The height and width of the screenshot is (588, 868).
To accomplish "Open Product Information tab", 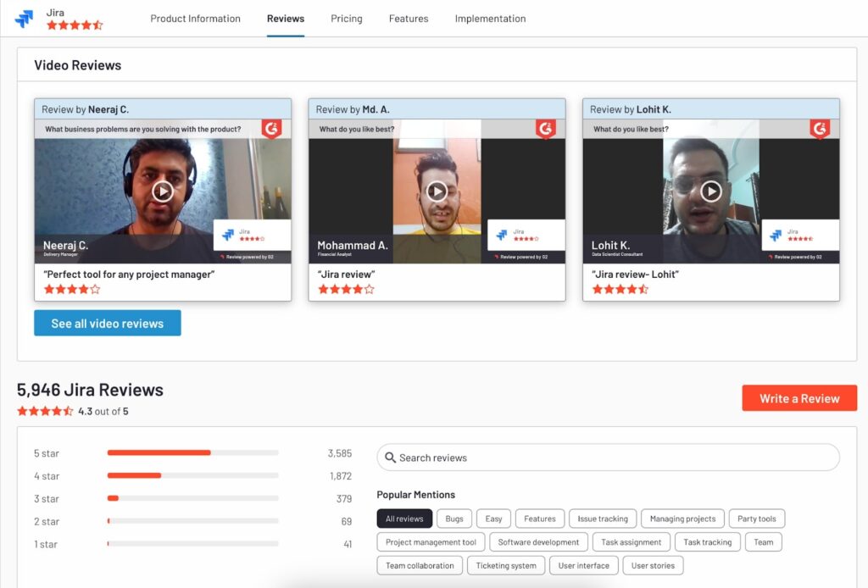I will point(196,19).
